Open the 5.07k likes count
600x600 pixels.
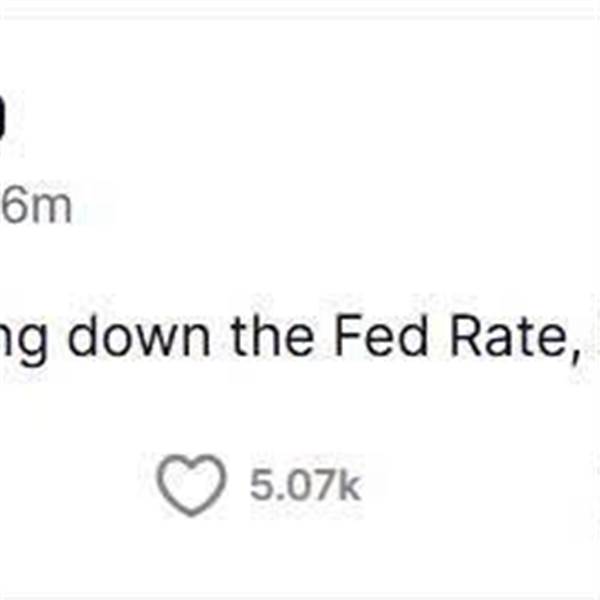click(x=305, y=485)
